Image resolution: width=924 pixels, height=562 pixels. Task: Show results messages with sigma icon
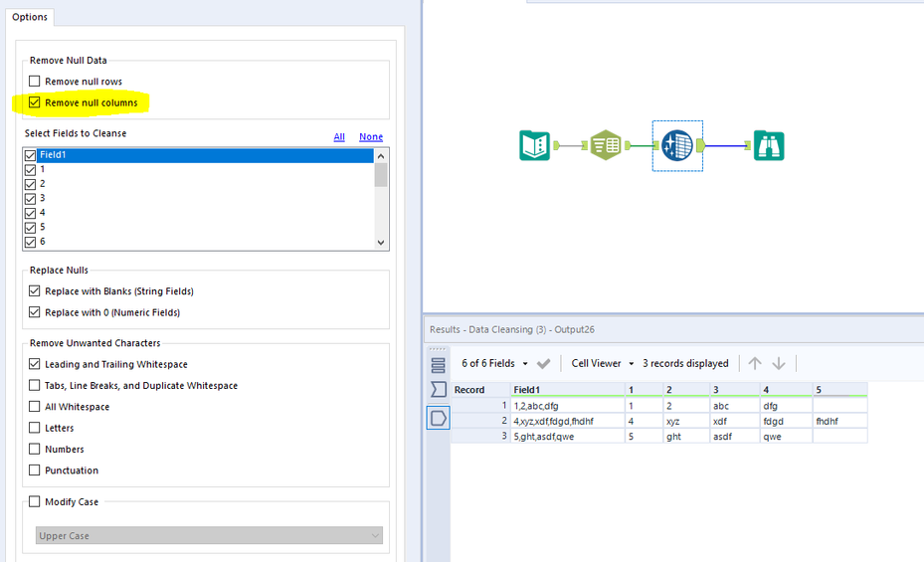[438, 389]
